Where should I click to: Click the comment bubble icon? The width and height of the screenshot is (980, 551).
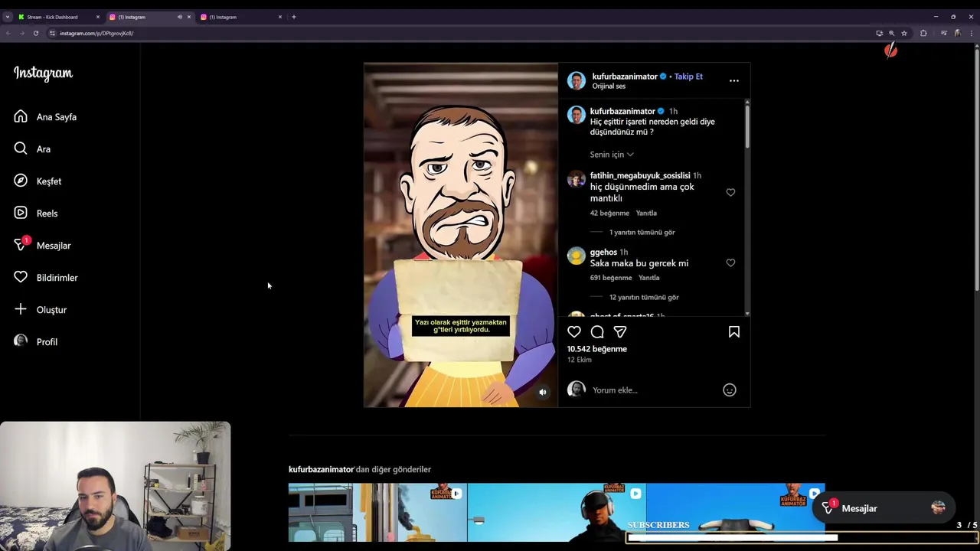pyautogui.click(x=597, y=331)
